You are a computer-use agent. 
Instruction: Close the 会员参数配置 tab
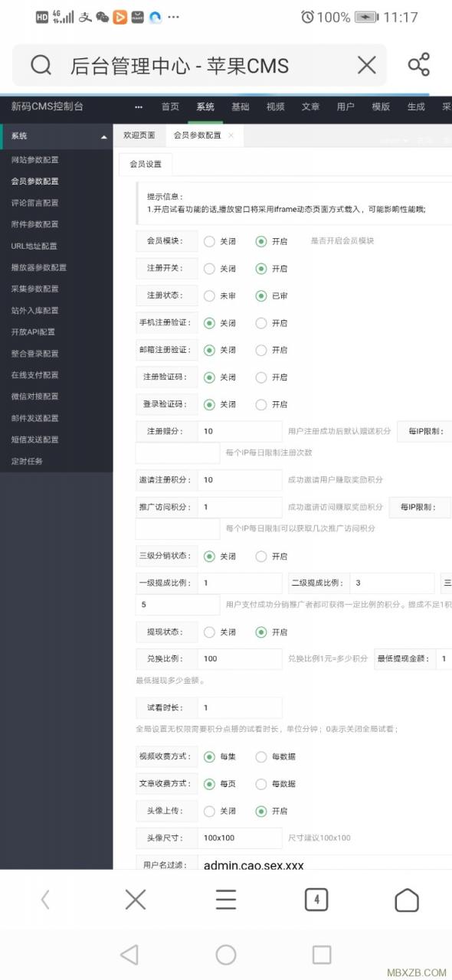click(x=231, y=135)
